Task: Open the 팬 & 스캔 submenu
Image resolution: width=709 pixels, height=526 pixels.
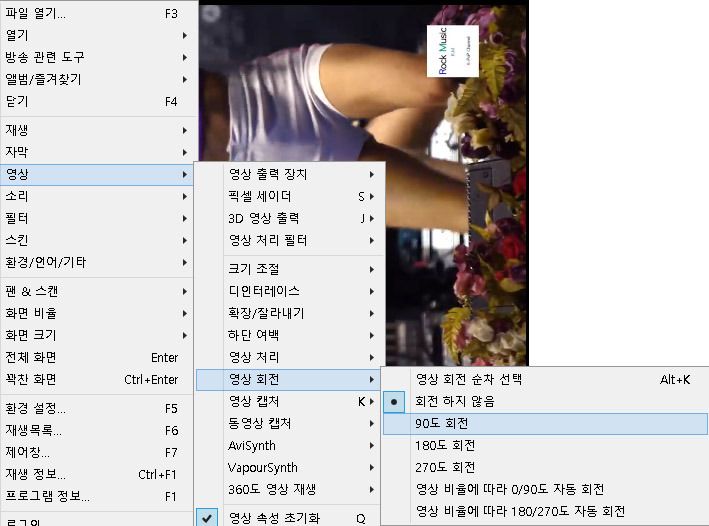Action: tap(97, 291)
